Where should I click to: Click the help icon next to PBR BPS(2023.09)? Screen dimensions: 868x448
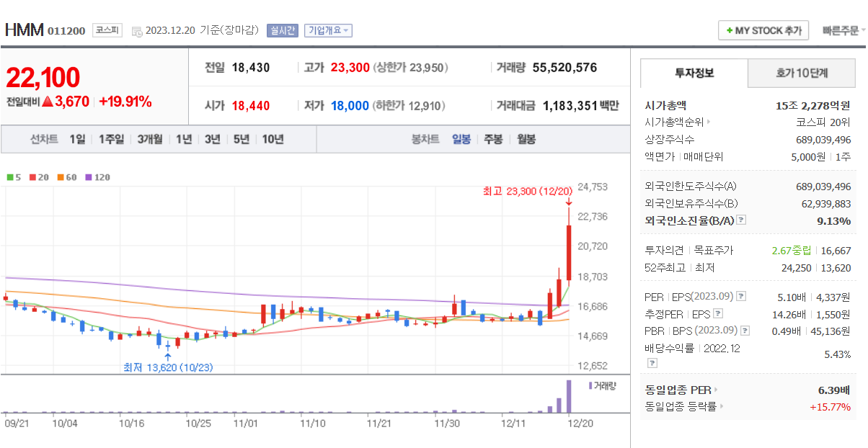pos(745,331)
